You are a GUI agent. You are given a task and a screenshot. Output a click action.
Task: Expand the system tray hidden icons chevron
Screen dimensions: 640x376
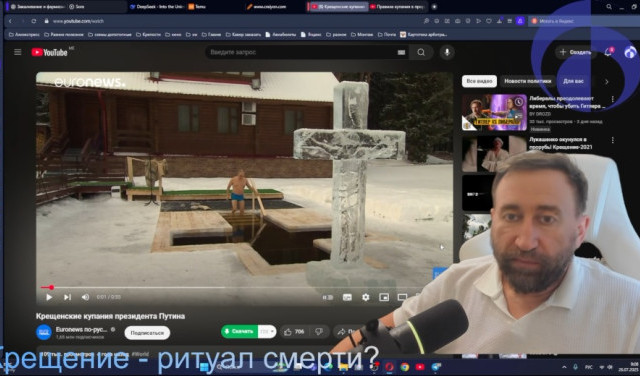(x=564, y=367)
